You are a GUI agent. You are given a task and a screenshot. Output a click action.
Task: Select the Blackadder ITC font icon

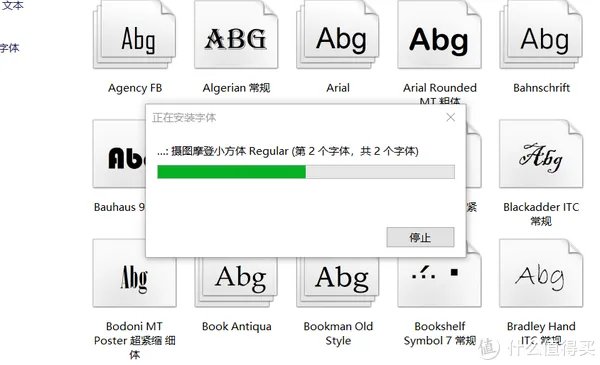(541, 154)
